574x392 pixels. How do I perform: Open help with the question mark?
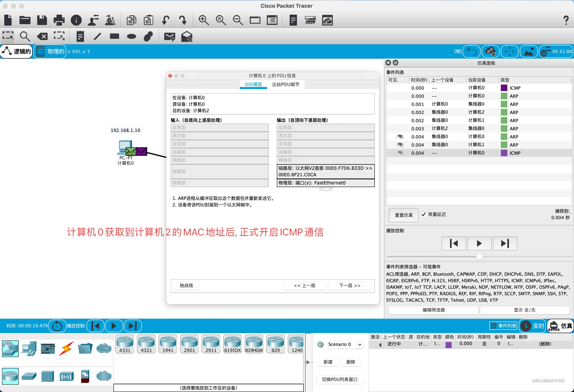pos(566,20)
